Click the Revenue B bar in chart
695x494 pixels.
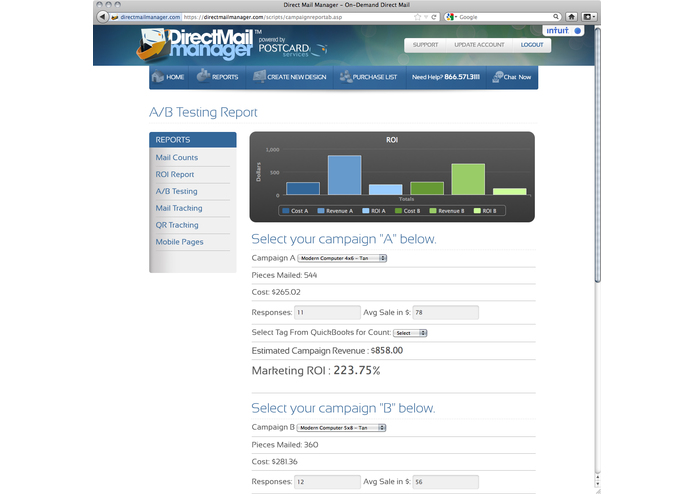pos(468,179)
